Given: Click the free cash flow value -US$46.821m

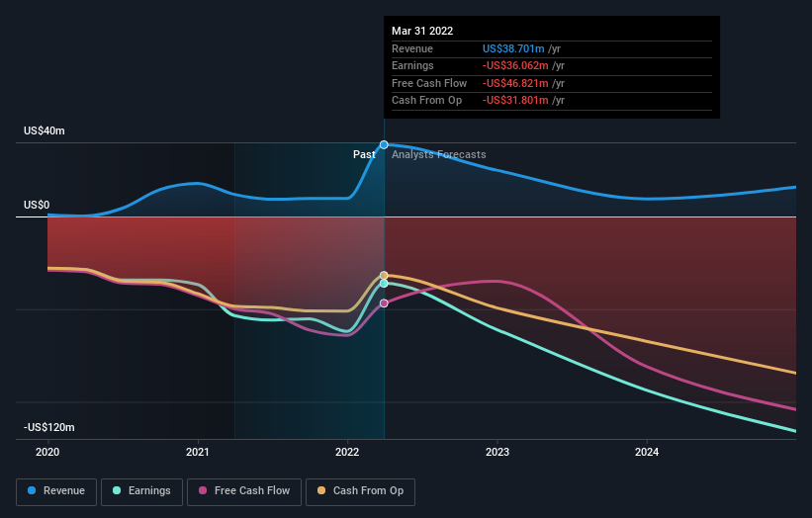Looking at the screenshot, I should [515, 83].
